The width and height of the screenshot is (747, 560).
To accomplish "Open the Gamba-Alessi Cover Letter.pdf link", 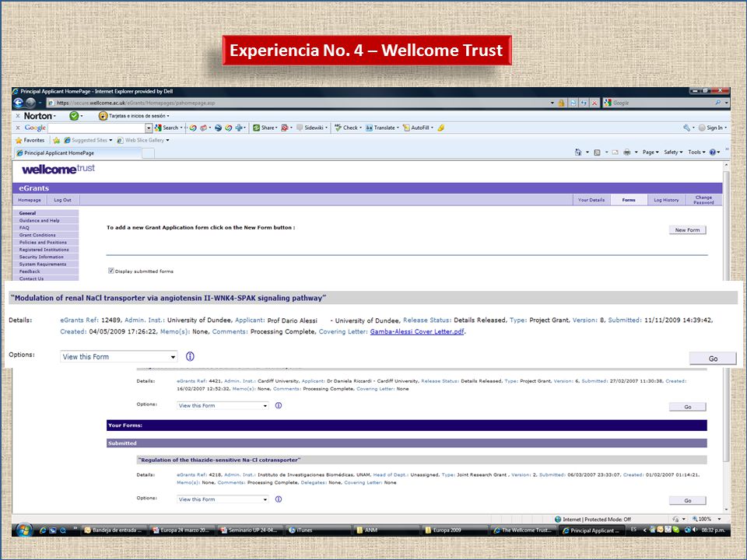I will [x=417, y=332].
